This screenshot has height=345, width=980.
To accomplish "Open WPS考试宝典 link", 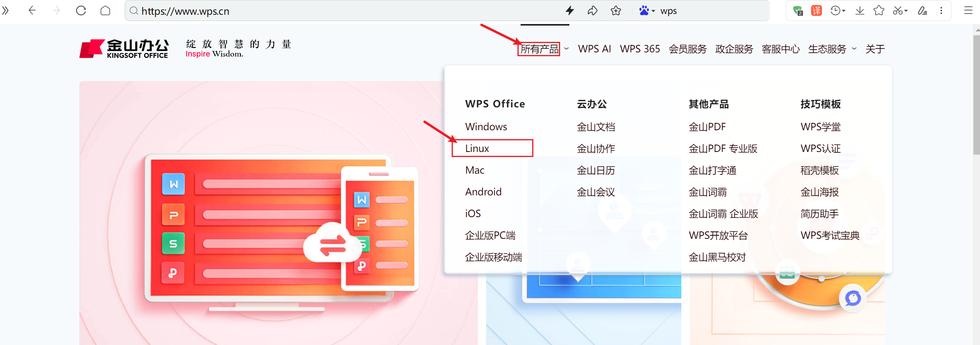I will click(830, 235).
